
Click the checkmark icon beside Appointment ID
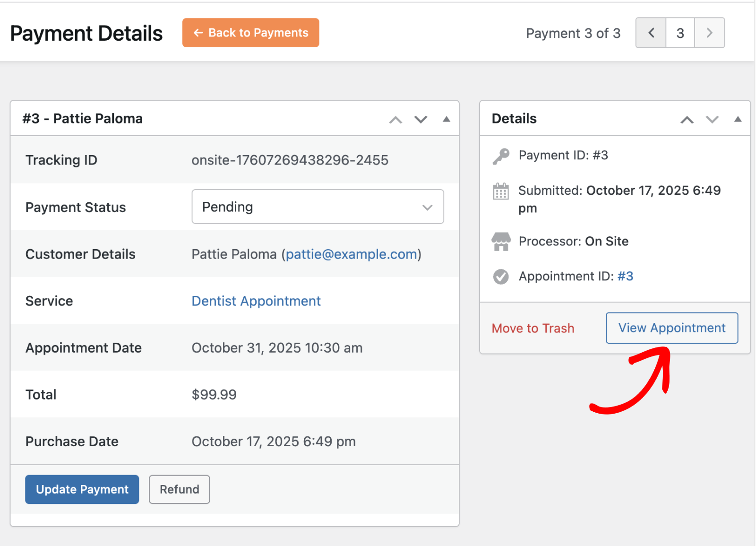click(501, 277)
